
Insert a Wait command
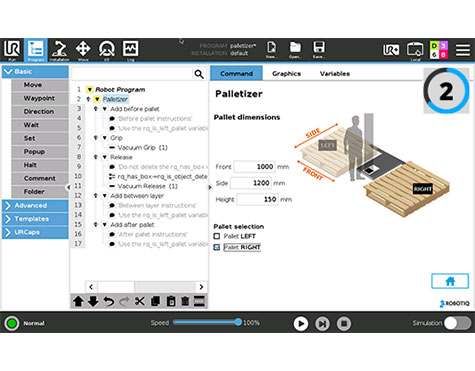[x=40, y=125]
